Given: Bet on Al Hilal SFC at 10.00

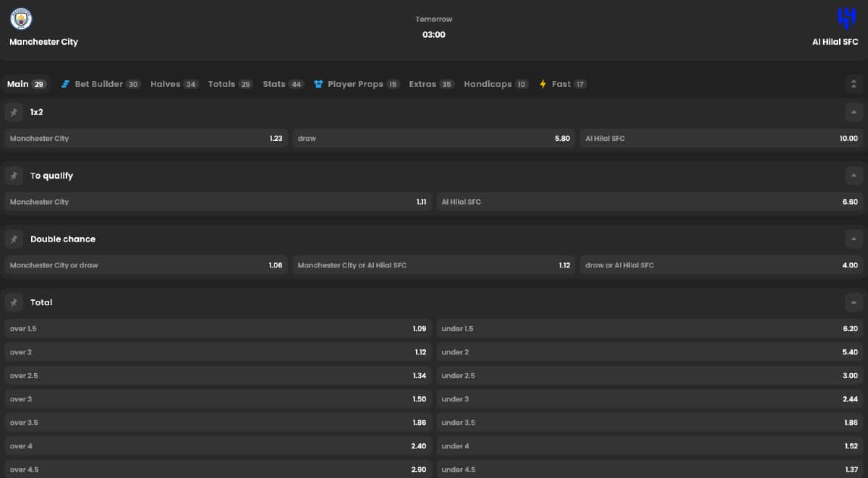Looking at the screenshot, I should tap(722, 138).
